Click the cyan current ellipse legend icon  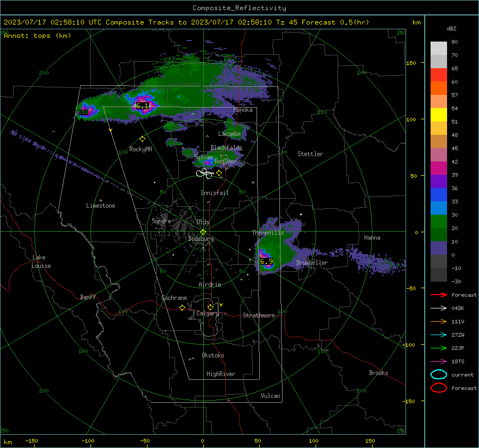439,374
